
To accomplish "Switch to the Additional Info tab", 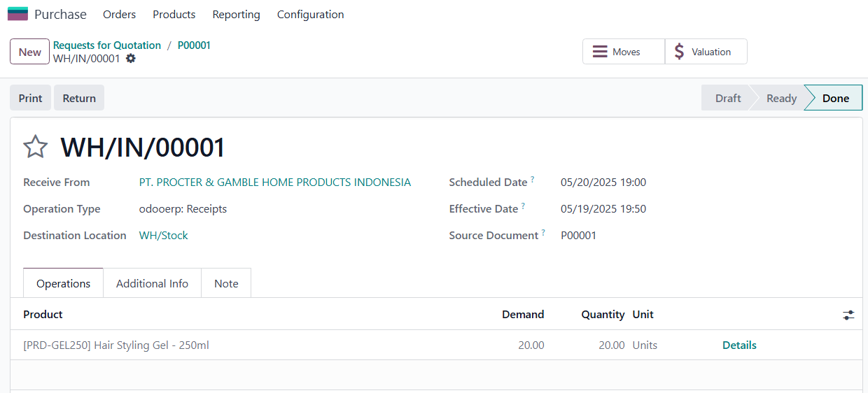I will (153, 283).
